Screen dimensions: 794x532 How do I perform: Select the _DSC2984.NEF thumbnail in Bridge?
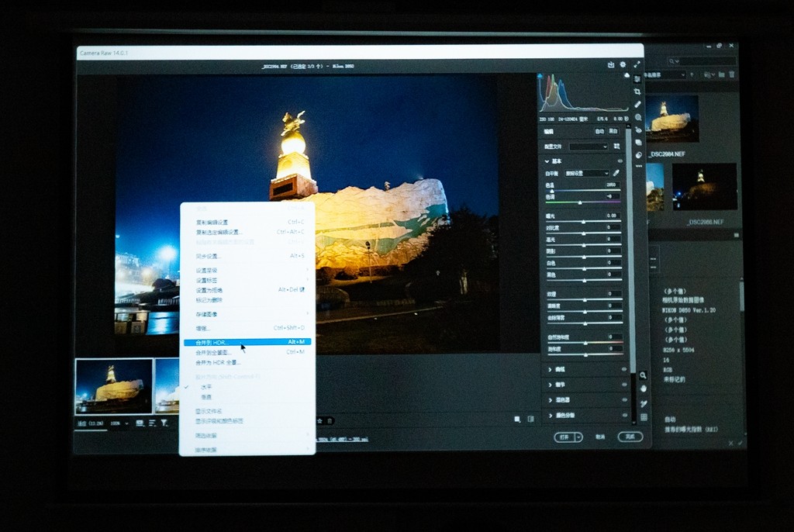tap(671, 119)
